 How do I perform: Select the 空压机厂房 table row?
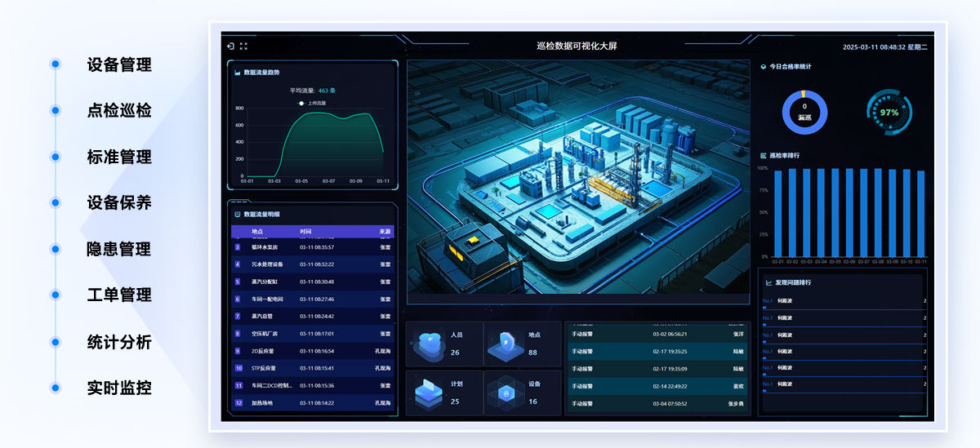(313, 333)
